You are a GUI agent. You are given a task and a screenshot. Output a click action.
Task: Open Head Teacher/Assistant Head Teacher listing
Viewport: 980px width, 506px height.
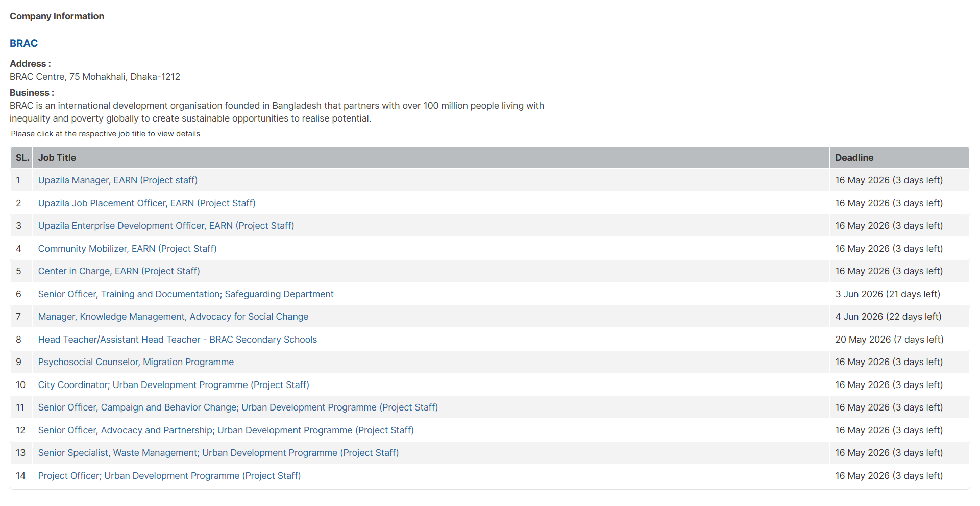pos(178,340)
